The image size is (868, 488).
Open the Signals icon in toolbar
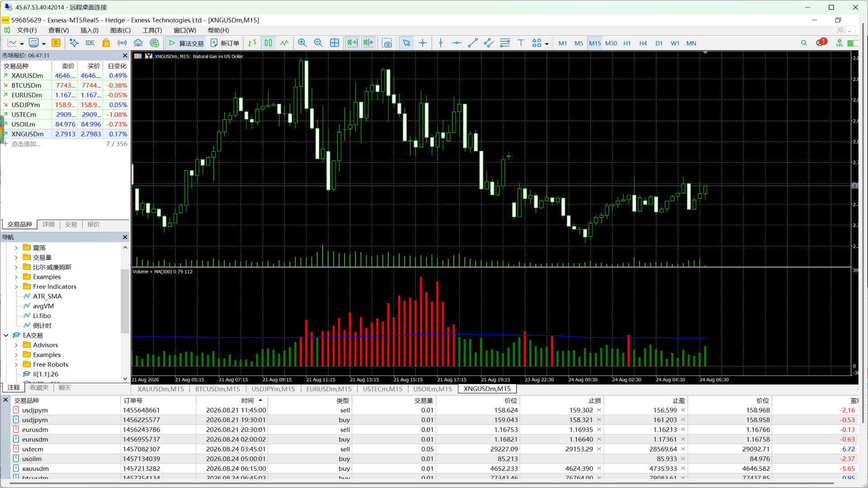click(122, 43)
